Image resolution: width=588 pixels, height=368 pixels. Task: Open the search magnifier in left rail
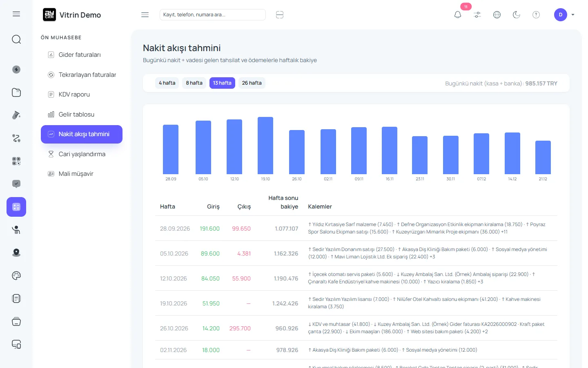pos(16,39)
